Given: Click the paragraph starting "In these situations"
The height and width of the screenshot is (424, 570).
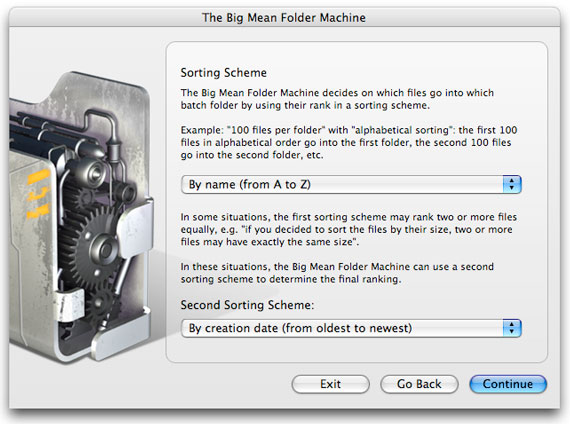Looking at the screenshot, I should click(337, 273).
